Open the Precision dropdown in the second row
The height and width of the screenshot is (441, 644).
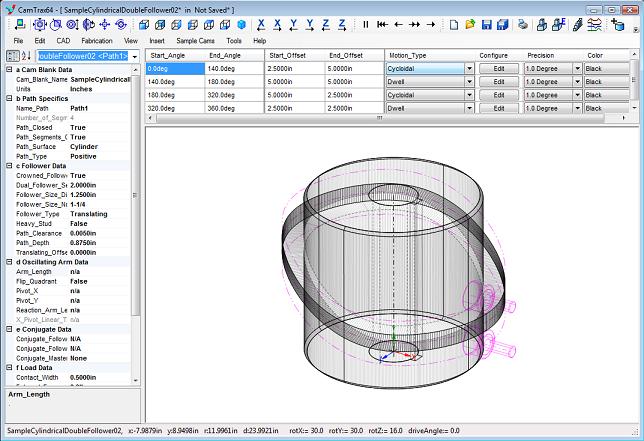pos(577,82)
